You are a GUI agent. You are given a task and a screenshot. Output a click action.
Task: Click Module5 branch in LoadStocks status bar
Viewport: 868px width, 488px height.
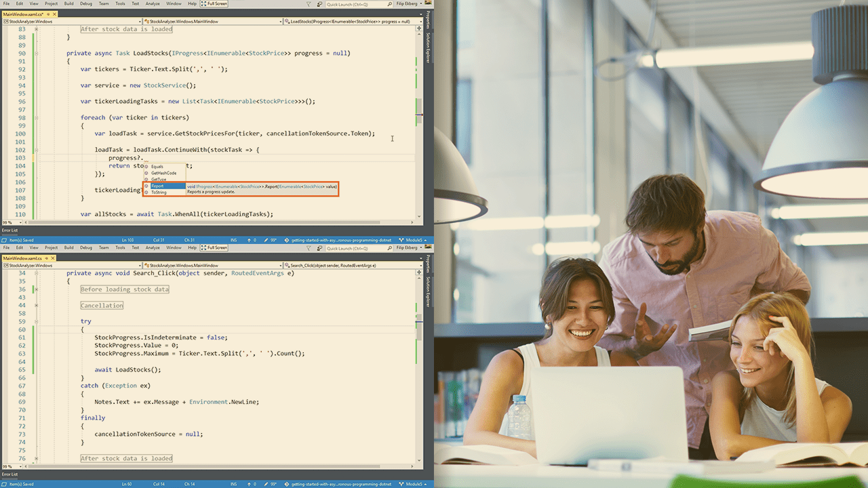coord(412,240)
